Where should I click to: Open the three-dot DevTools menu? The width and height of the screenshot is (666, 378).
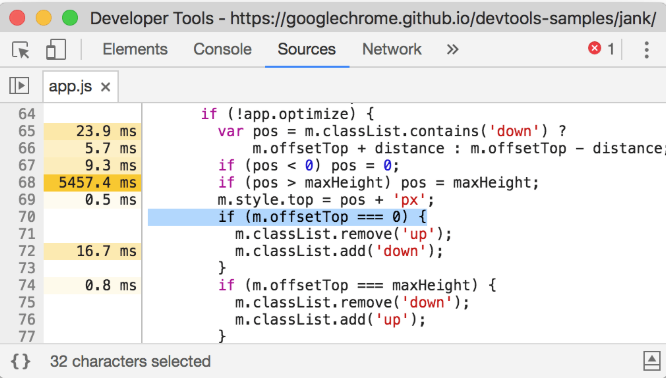(646, 50)
